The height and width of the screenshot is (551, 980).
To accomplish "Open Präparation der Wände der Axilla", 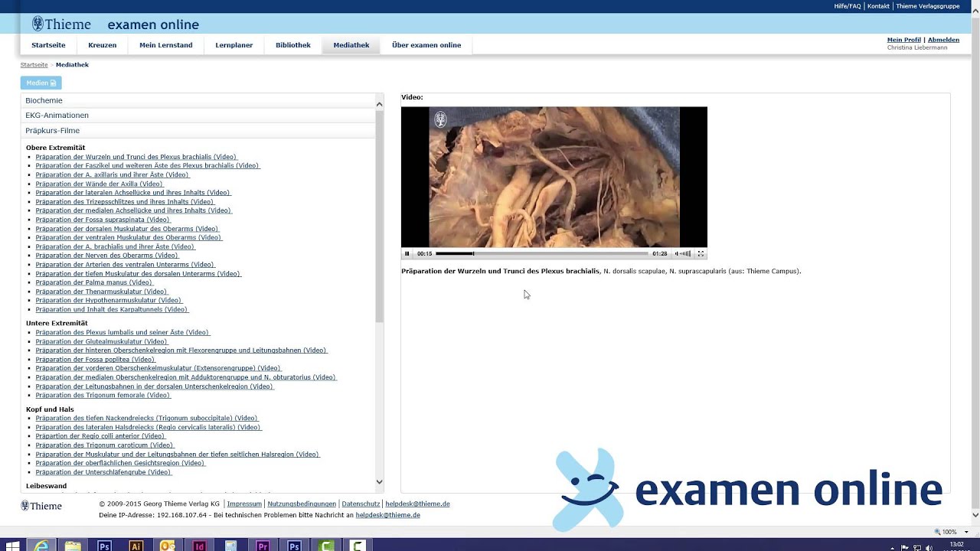I will pyautogui.click(x=100, y=184).
